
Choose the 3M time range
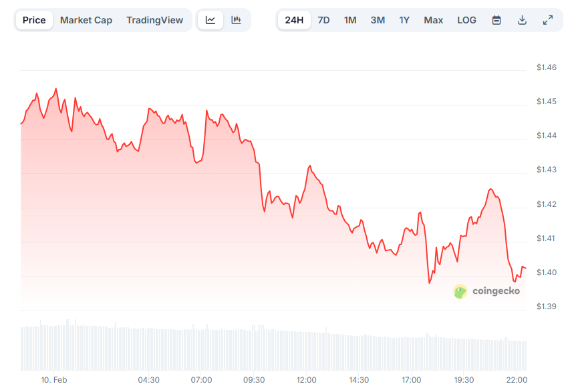pyautogui.click(x=378, y=20)
